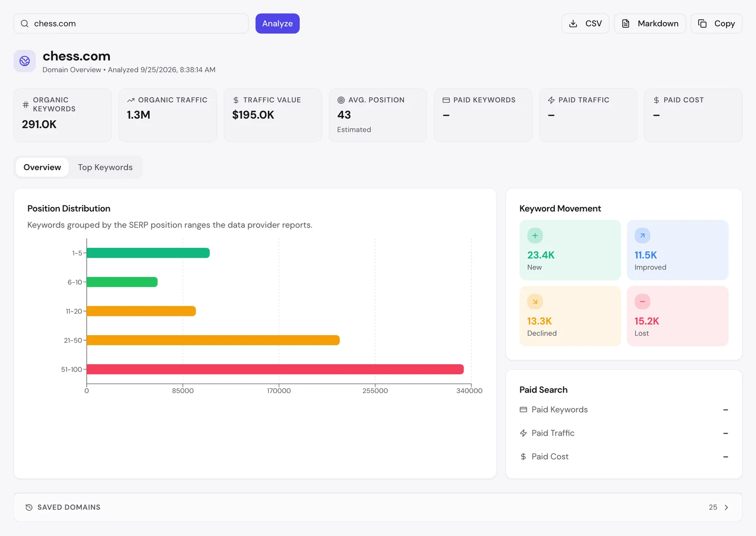The image size is (756, 536).
Task: Click the Paid Keywords card icon in stats row
Action: (446, 100)
